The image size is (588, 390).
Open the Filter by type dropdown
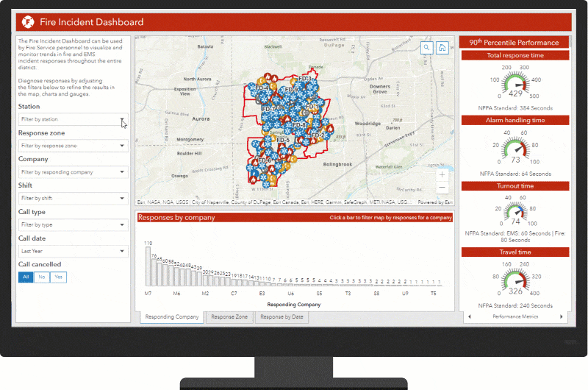click(x=73, y=224)
